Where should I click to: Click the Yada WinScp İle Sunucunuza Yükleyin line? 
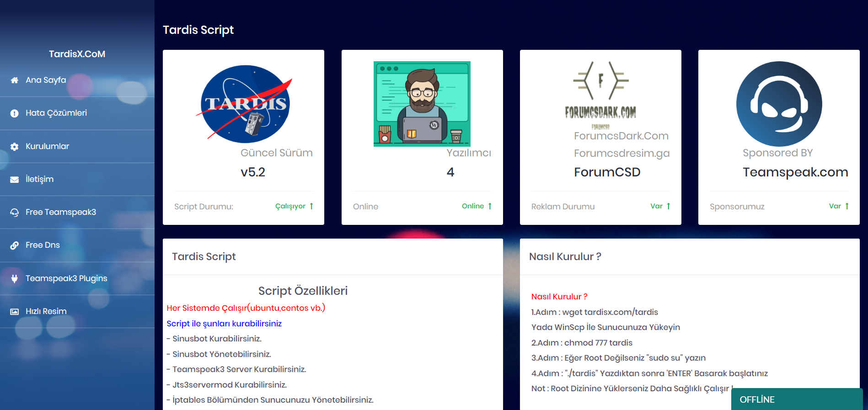605,327
